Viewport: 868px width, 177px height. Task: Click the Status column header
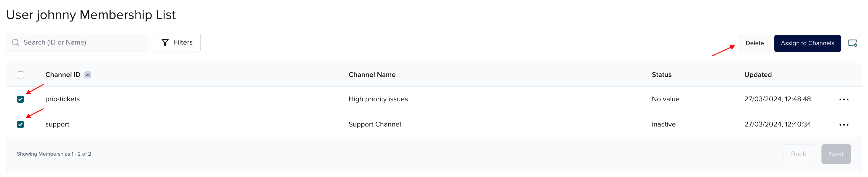pos(661,75)
